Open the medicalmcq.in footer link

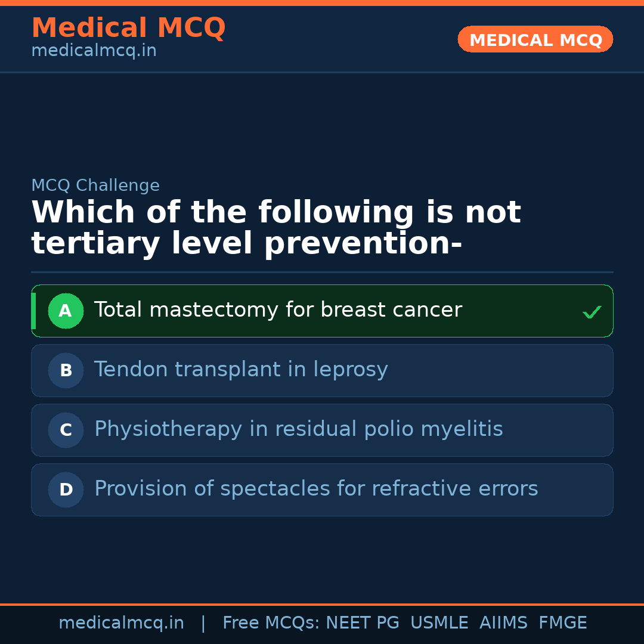click(x=121, y=622)
